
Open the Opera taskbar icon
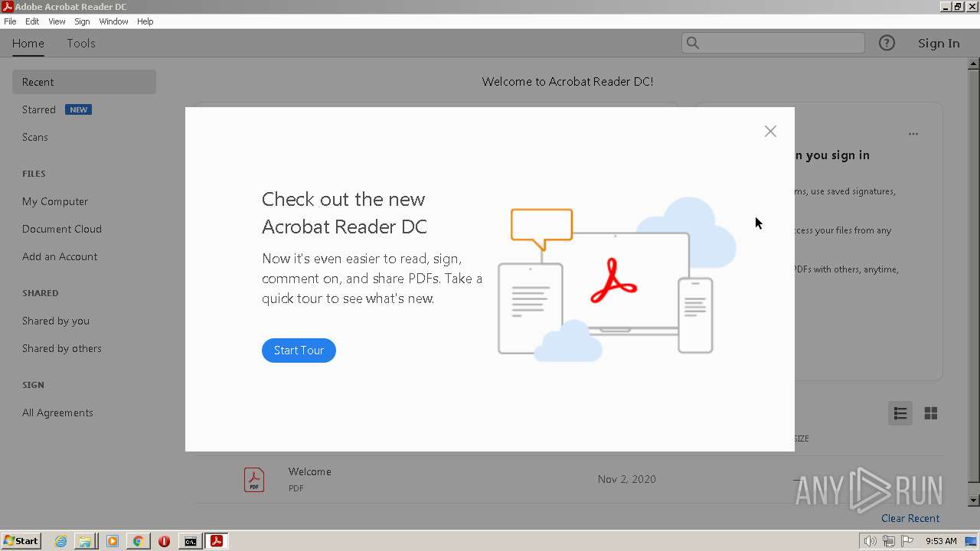[164, 541]
